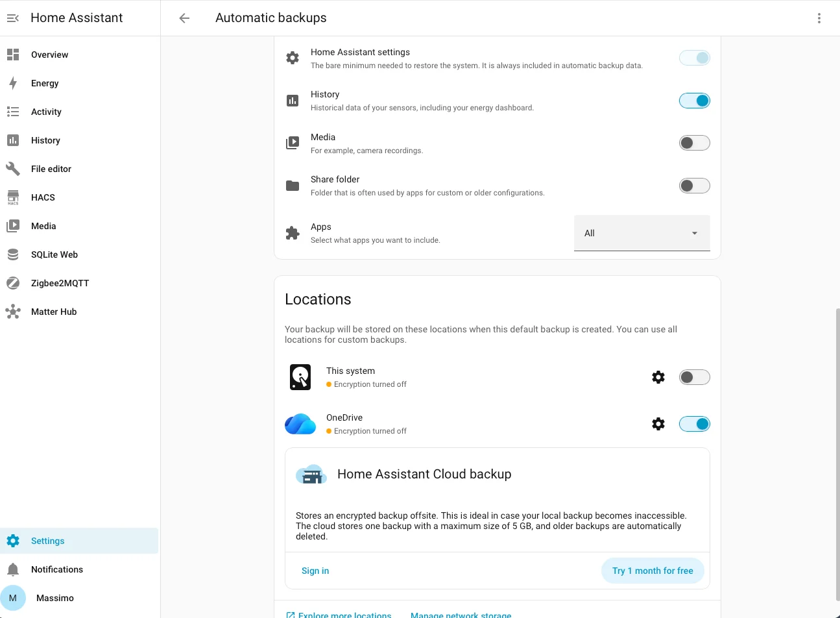Click the SQLite Web database icon
Image resolution: width=840 pixels, height=618 pixels.
click(13, 254)
